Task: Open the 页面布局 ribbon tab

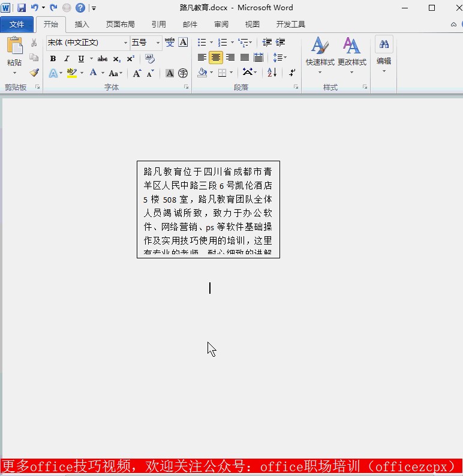Action: [x=120, y=25]
